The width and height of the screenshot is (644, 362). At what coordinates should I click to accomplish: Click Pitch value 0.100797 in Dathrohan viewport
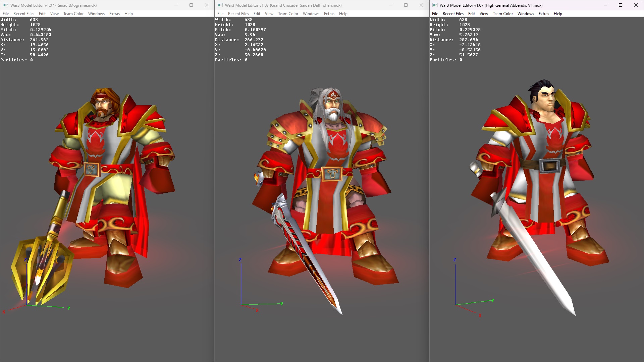pyautogui.click(x=255, y=30)
